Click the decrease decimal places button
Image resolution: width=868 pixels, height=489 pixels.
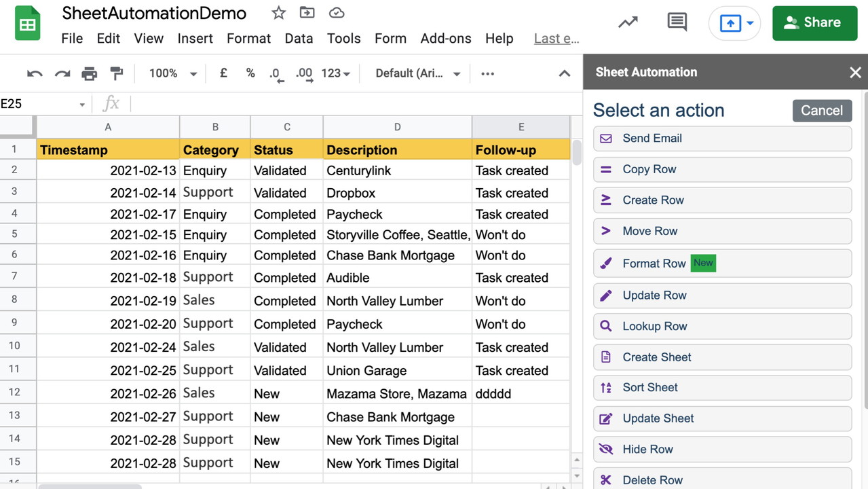point(275,74)
